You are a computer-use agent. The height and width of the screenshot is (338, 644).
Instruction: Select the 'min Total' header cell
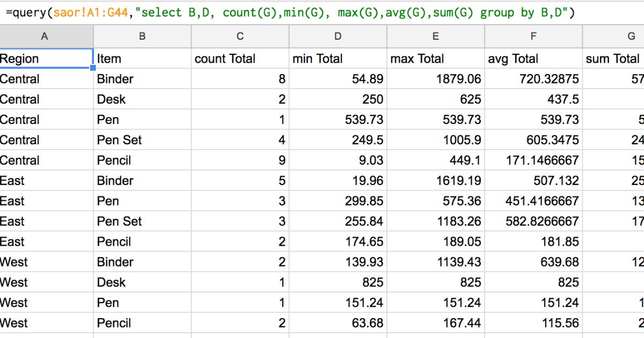[x=338, y=58]
